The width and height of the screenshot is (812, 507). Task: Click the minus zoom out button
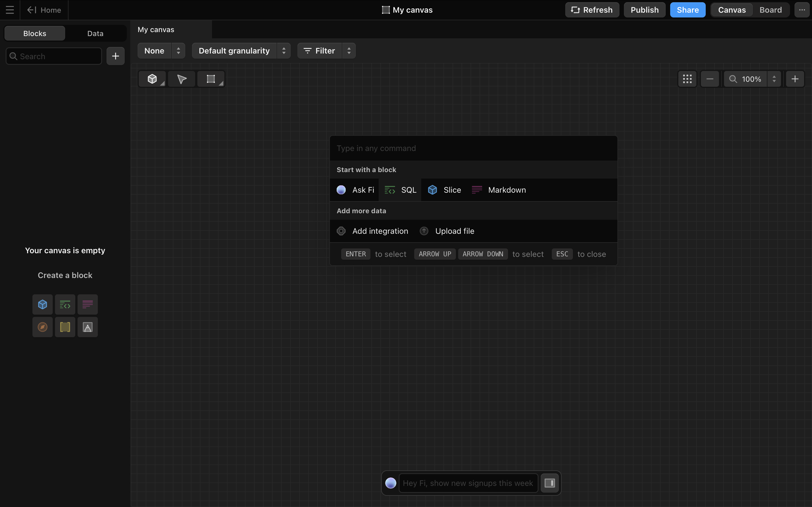(710, 79)
